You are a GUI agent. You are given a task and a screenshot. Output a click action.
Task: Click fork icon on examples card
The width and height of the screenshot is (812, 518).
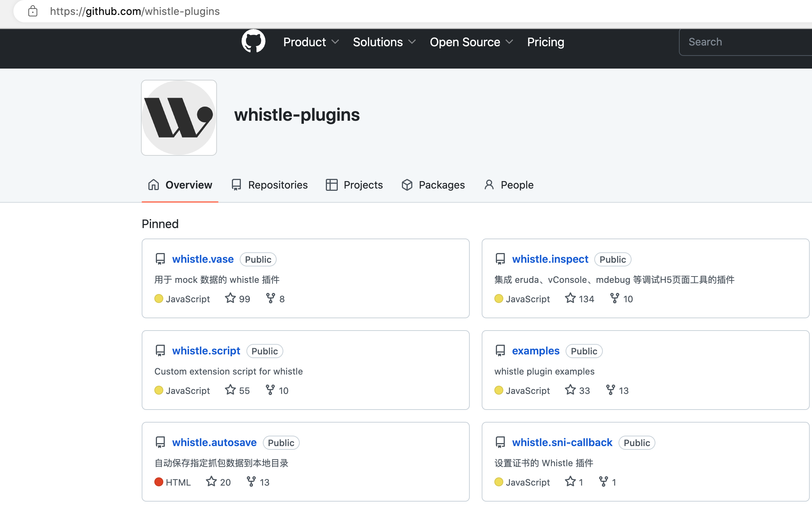(x=610, y=390)
